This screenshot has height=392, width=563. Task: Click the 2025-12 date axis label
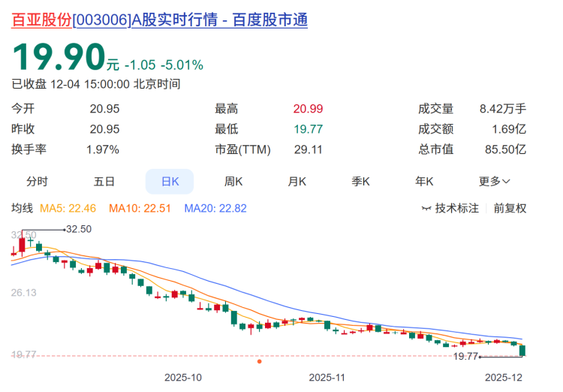tap(504, 378)
